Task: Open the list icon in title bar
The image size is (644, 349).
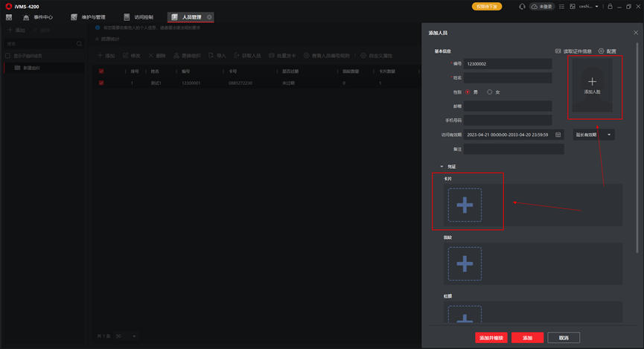Action: [561, 7]
